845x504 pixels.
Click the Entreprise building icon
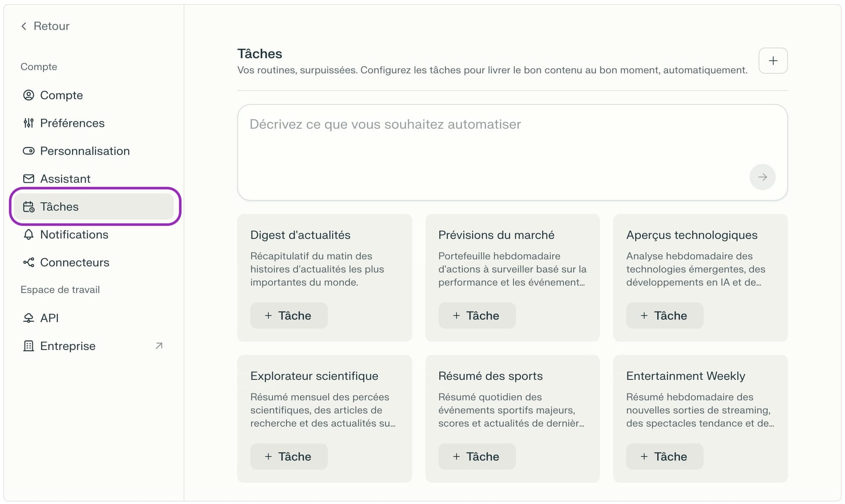coord(28,346)
